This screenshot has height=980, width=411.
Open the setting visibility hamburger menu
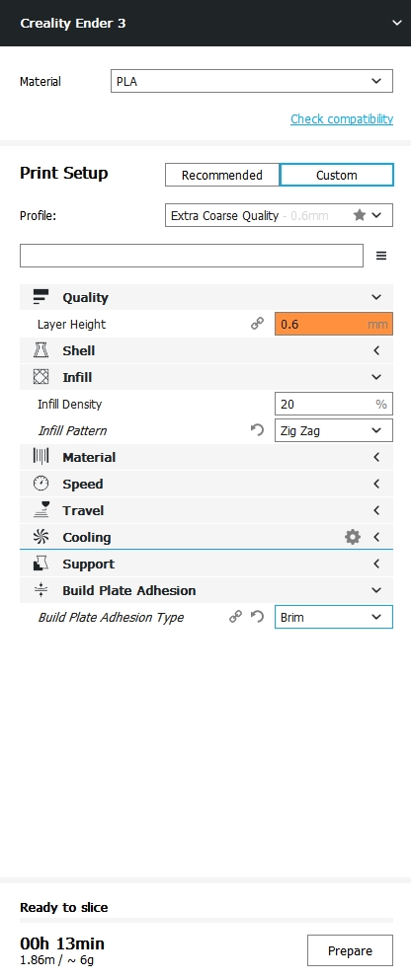381,256
